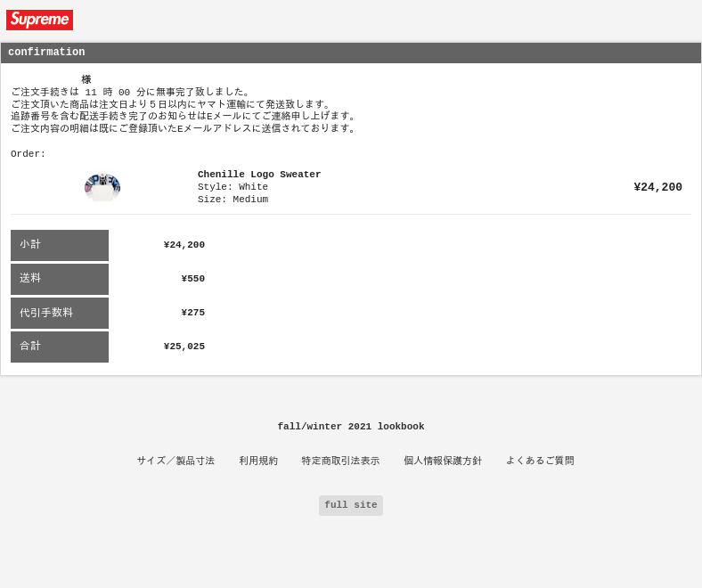Open 特定商取引法表示 link

340,461
